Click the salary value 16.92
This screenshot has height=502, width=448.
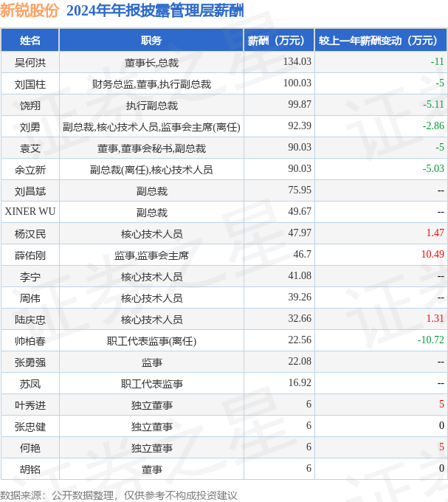300,382
